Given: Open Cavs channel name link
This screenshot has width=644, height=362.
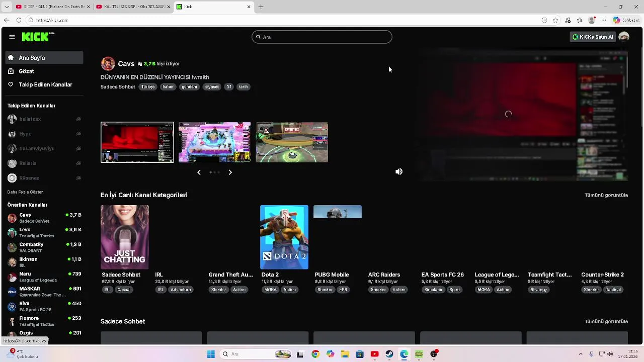Looking at the screenshot, I should click(126, 64).
